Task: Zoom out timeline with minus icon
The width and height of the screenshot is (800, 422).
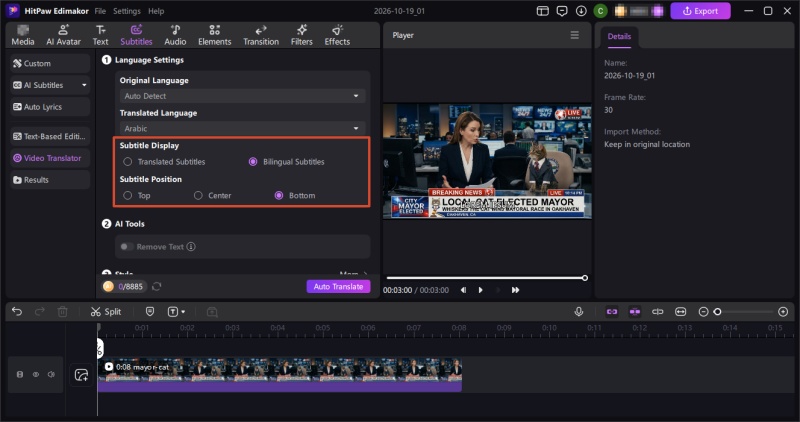Action: (703, 311)
